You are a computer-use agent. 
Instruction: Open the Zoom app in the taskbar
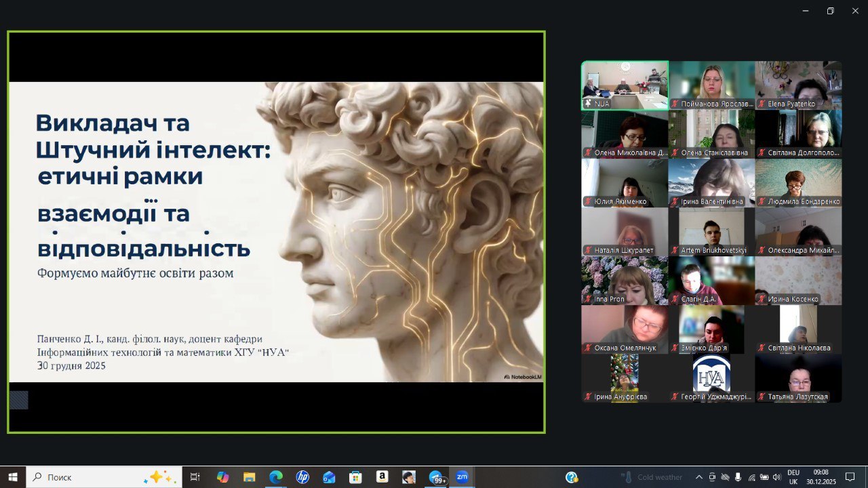(462, 477)
